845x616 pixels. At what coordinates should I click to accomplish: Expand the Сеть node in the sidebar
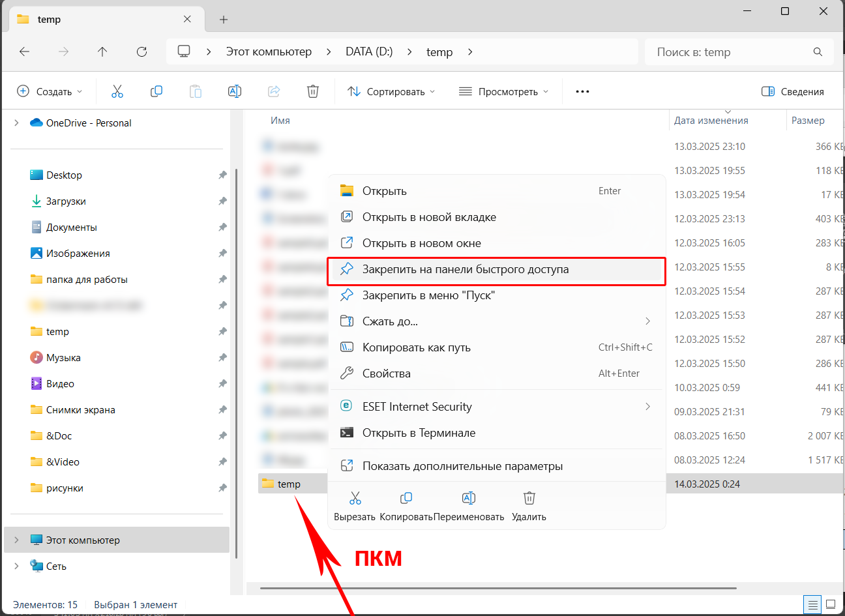(x=16, y=566)
